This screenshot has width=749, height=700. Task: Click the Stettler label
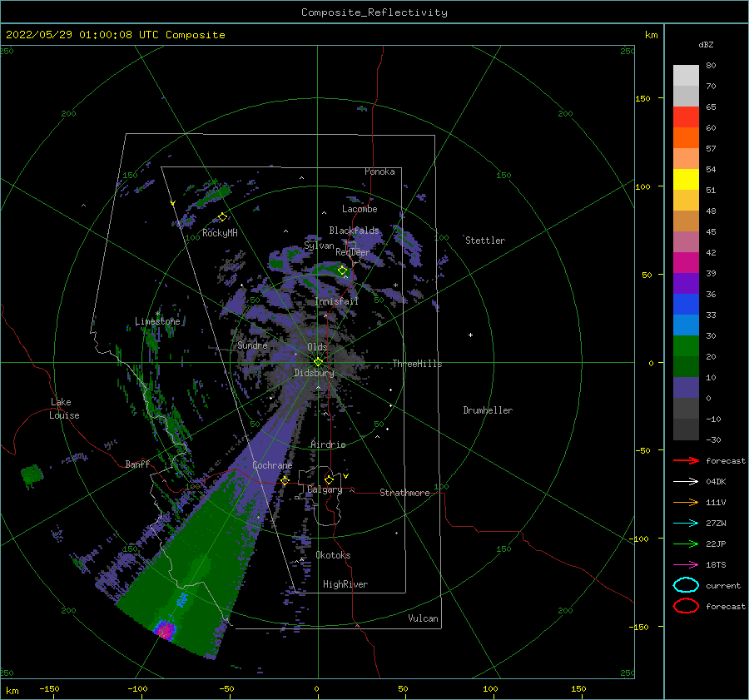[485, 241]
